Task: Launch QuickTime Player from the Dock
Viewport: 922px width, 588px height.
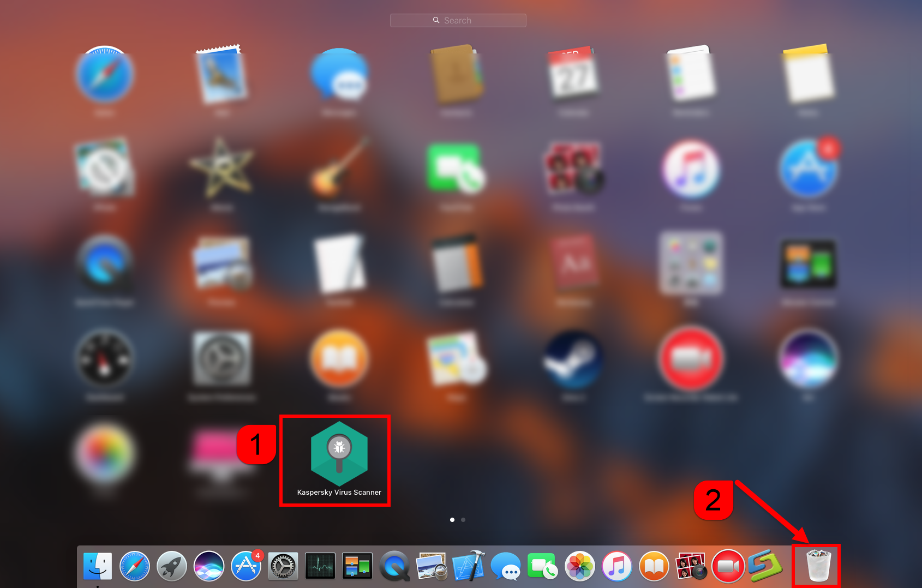Action: (x=394, y=566)
